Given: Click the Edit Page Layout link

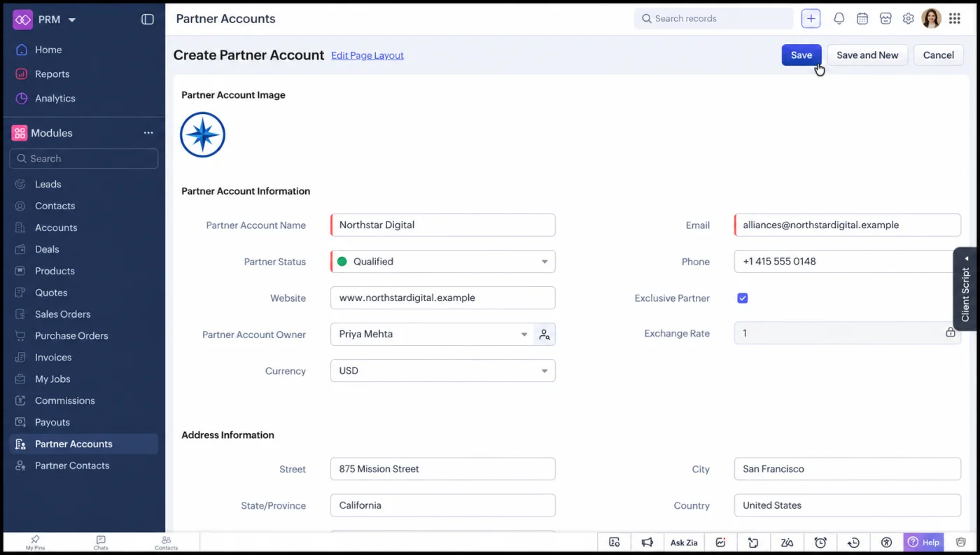Looking at the screenshot, I should [x=367, y=55].
